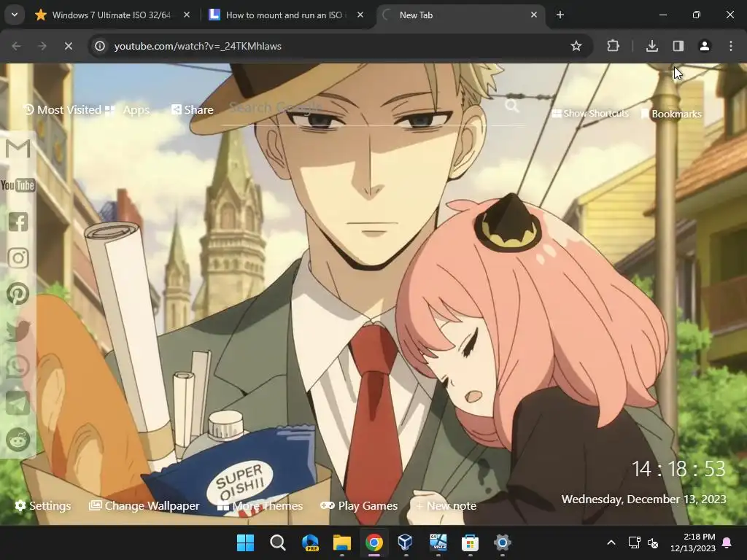Click the date Wednesday, December 13, 2023
747x560 pixels.
click(643, 499)
